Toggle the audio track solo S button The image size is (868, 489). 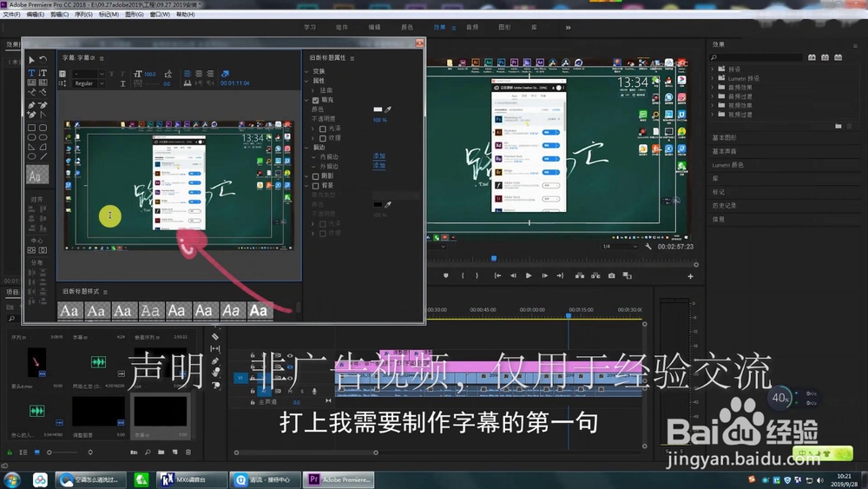point(302,391)
